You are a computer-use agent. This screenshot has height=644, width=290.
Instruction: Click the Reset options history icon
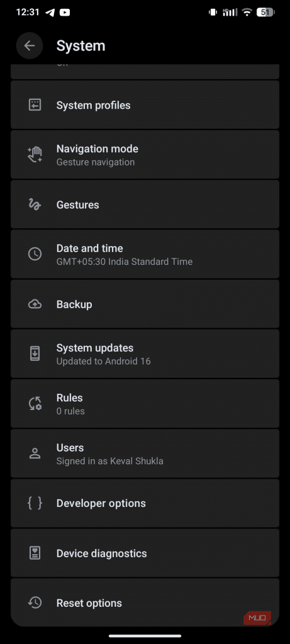point(35,603)
